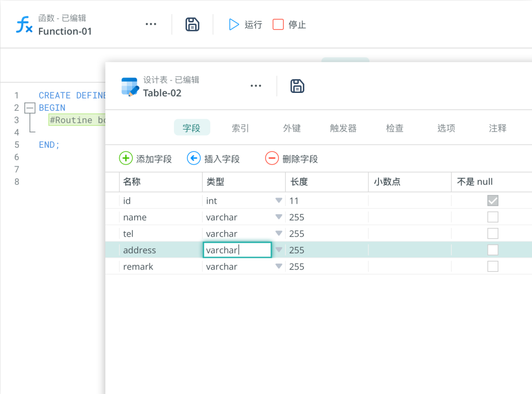Open the type dropdown for the address field
This screenshot has width=532, height=394.
278,249
